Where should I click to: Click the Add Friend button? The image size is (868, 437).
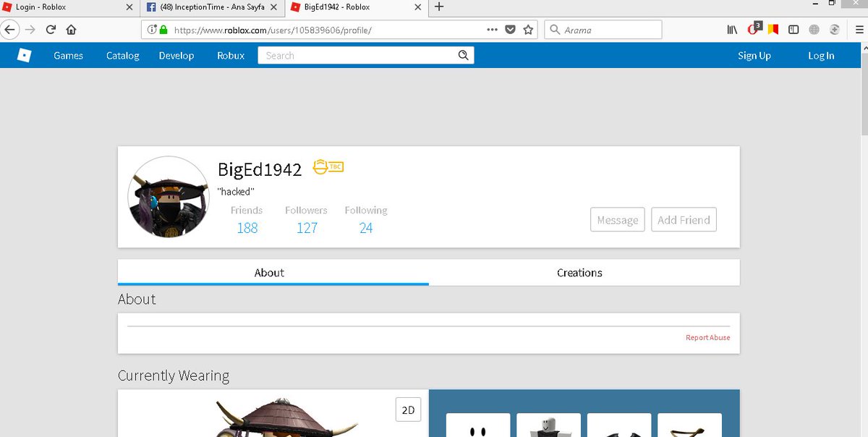pyautogui.click(x=684, y=220)
